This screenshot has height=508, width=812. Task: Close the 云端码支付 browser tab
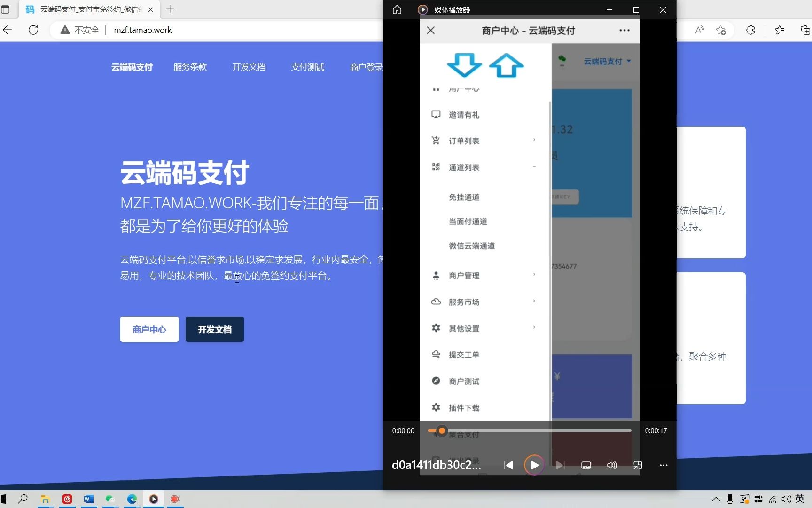(x=150, y=9)
